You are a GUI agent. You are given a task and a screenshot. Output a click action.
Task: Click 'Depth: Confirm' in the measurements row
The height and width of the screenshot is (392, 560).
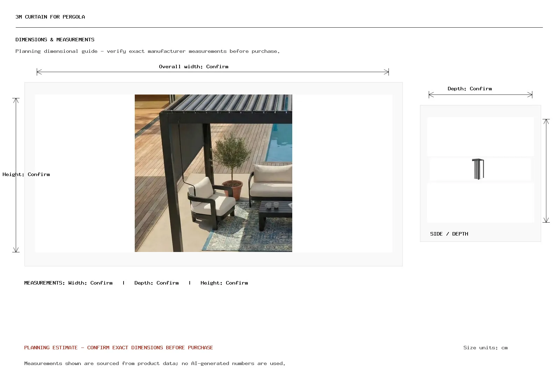click(156, 283)
